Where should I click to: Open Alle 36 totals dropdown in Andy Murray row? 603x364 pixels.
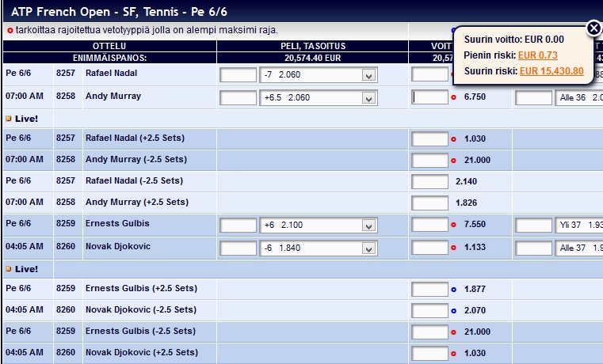coord(578,98)
